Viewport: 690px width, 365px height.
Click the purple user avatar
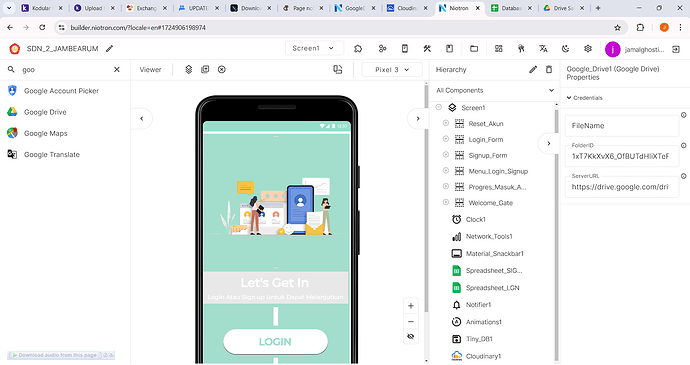[x=613, y=49]
